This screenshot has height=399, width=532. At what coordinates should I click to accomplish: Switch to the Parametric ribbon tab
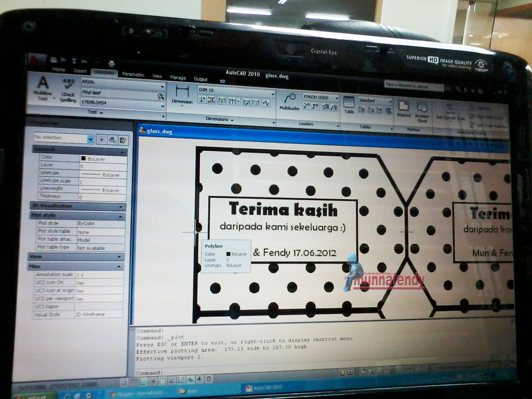pyautogui.click(x=133, y=74)
